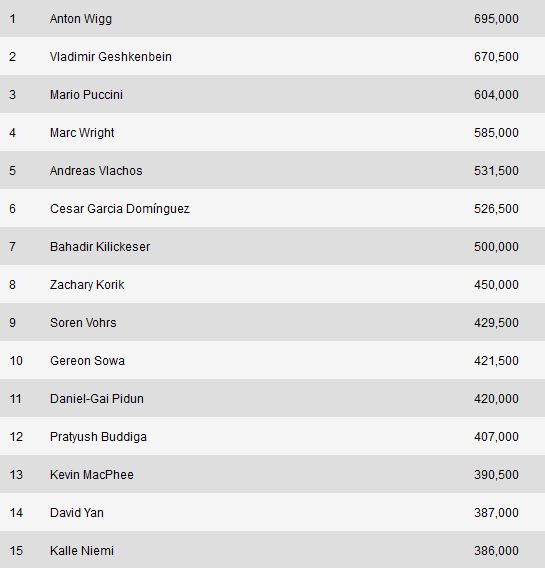Select Daniel-Gai Pidun's row
This screenshot has width=545, height=568.
point(272,398)
